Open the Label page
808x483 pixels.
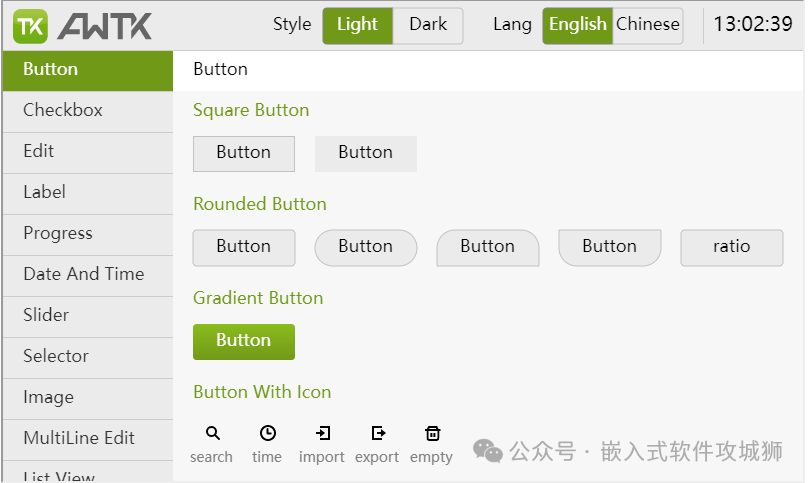click(88, 193)
